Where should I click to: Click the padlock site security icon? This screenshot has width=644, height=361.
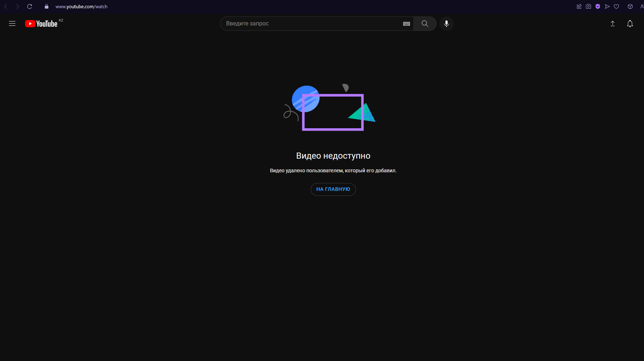click(x=47, y=6)
